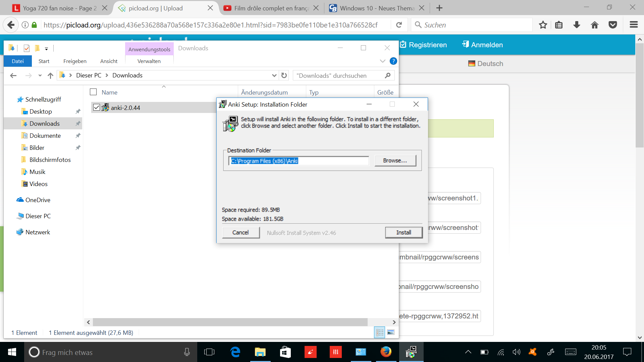644x362 pixels.
Task: Go up one folder level
Action: tap(50, 75)
